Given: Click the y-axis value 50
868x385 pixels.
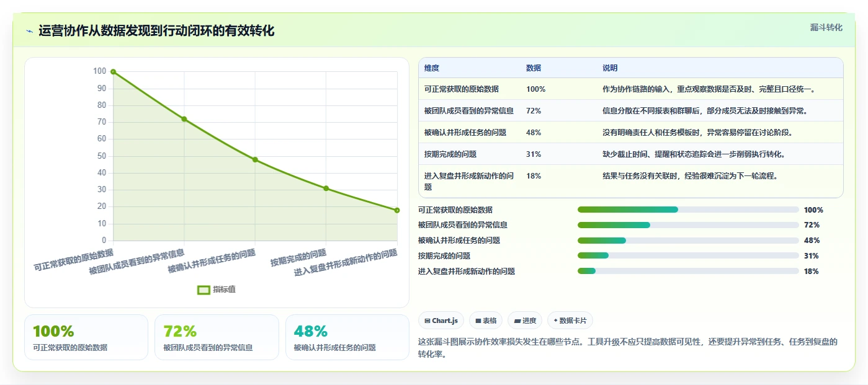Looking at the screenshot, I should [102, 156].
